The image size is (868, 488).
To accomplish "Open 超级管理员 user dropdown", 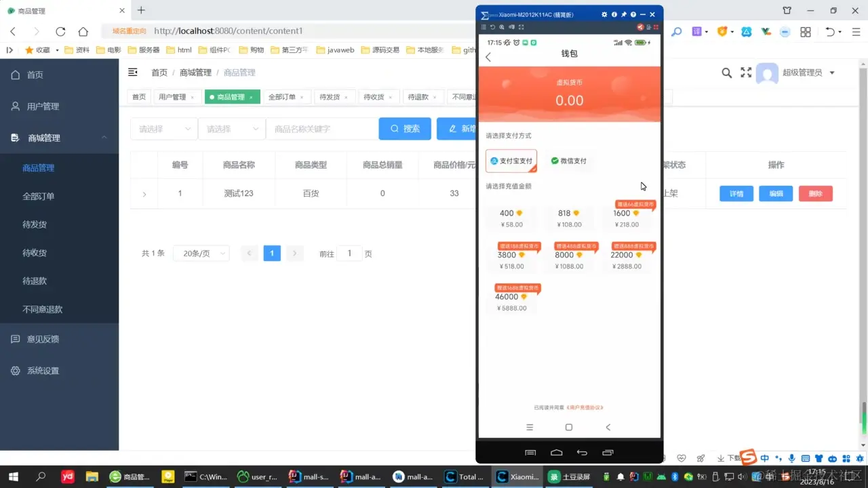I will (808, 73).
